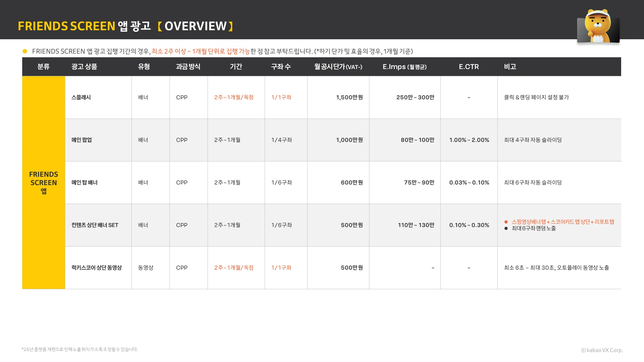The width and height of the screenshot is (644, 362).
Task: Click the black bullet beside 최대 6구좌 랜덤 노출
Action: 506,228
